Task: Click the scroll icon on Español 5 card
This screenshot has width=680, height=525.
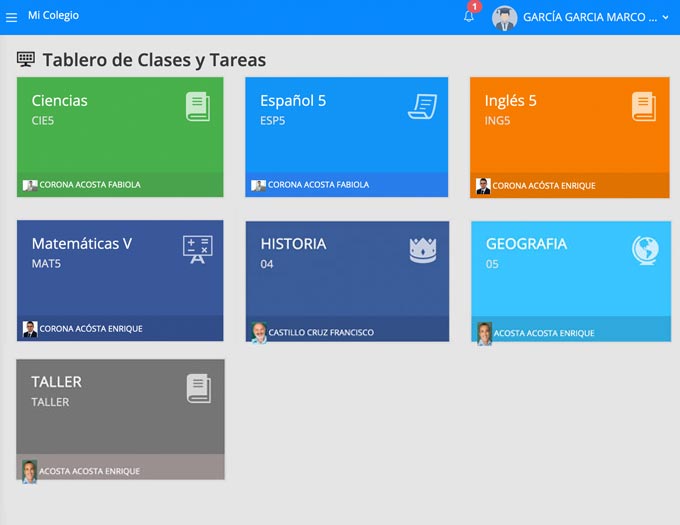Action: tap(422, 107)
